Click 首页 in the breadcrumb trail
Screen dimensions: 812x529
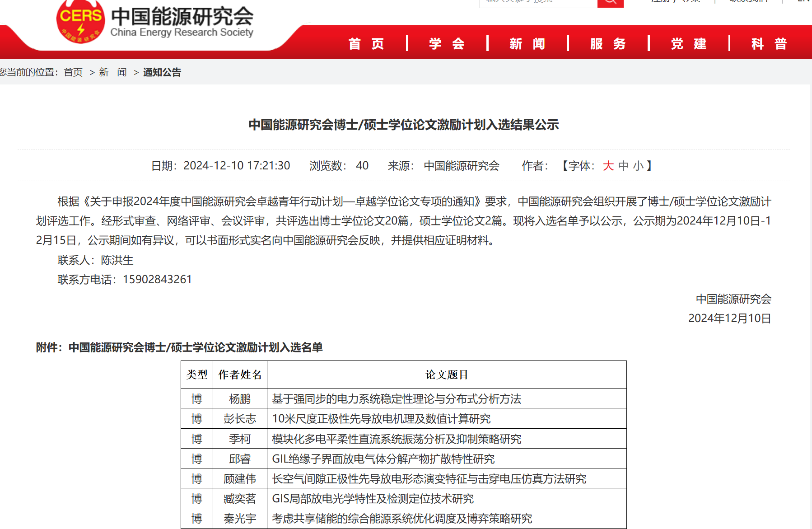(73, 72)
